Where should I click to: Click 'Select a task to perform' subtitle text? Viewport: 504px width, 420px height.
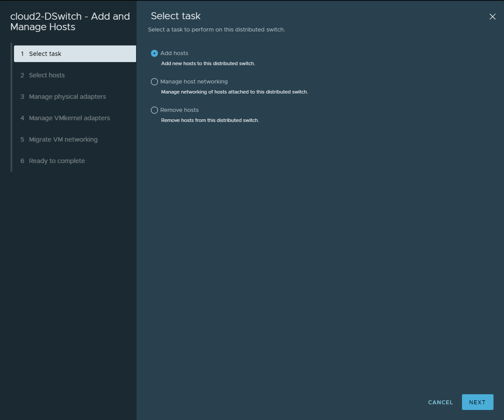(216, 30)
